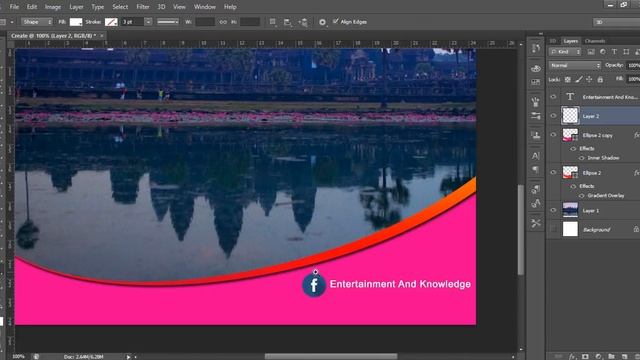This screenshot has height=360, width=640.
Task: Hide Layer 2 visibility eye
Action: coord(553,116)
